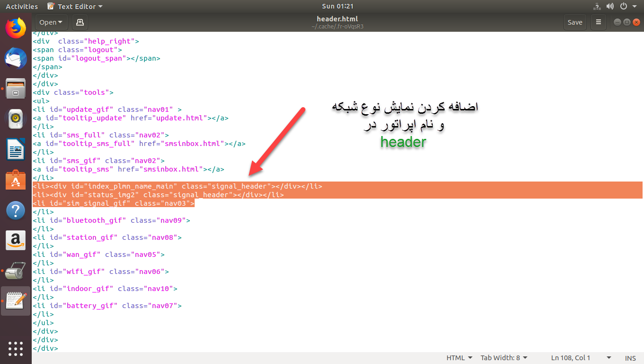
Task: Open Firefox from the dock
Action: 16,28
